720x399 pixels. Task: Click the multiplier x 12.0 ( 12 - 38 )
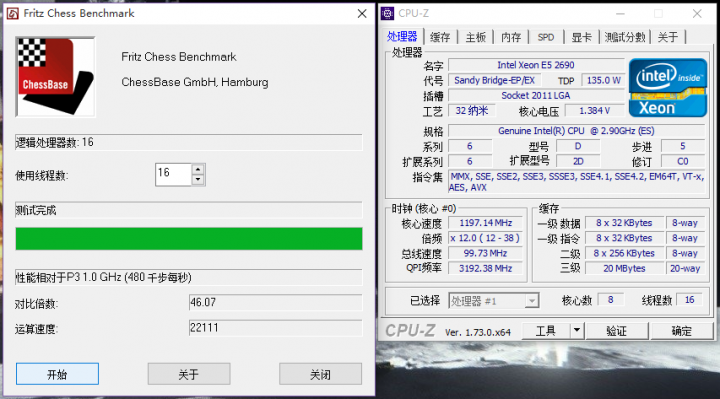(485, 238)
